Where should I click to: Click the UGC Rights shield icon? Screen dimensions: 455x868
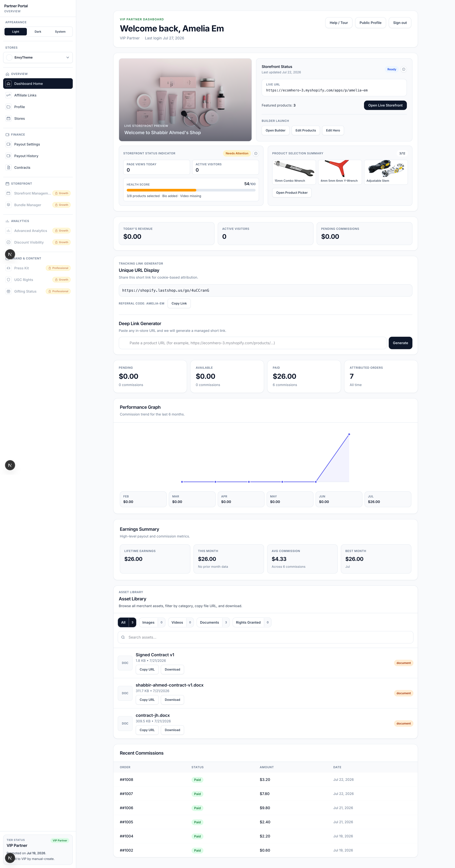point(9,280)
